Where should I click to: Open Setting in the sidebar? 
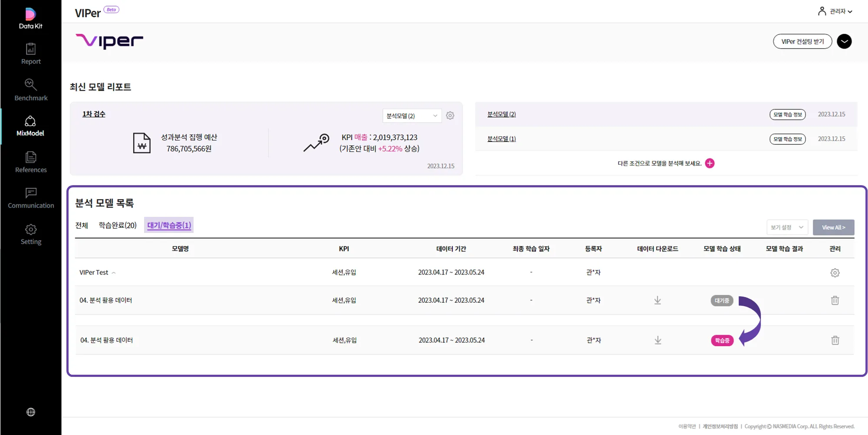[x=31, y=235]
